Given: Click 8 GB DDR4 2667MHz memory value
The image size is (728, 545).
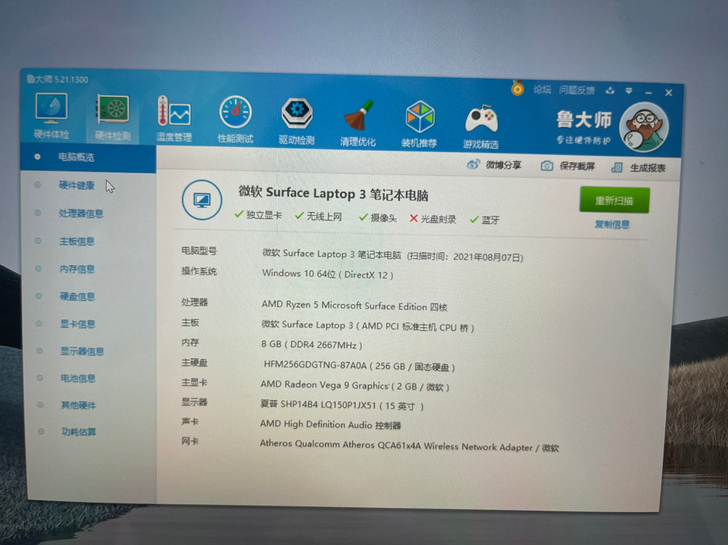Looking at the screenshot, I should [x=312, y=344].
